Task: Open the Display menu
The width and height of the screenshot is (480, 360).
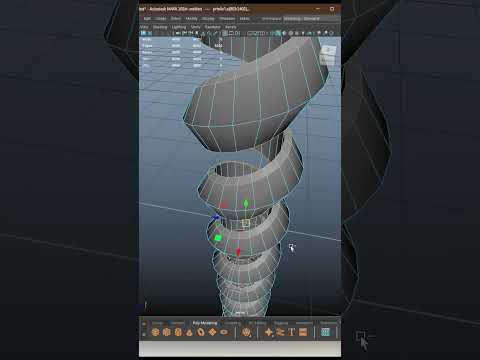Action: (208, 19)
